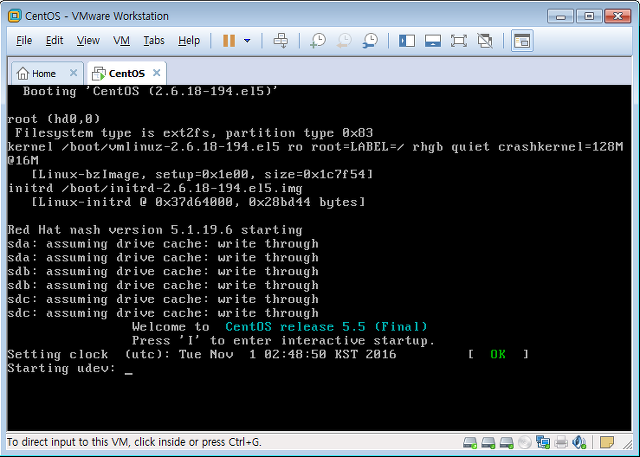This screenshot has height=457, width=640.
Task: Click the CD/DVD drive status icon
Action: tap(525, 442)
